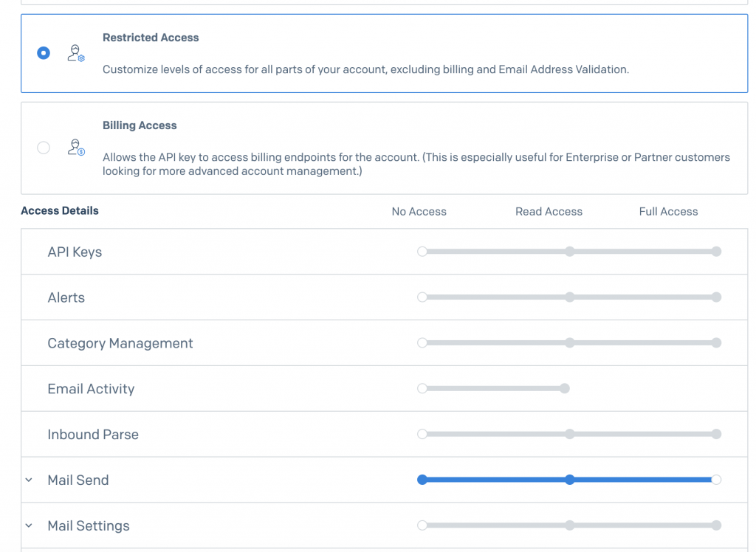Click the Billing Access user-dollar icon
The height and width of the screenshot is (552, 756).
pyautogui.click(x=76, y=147)
